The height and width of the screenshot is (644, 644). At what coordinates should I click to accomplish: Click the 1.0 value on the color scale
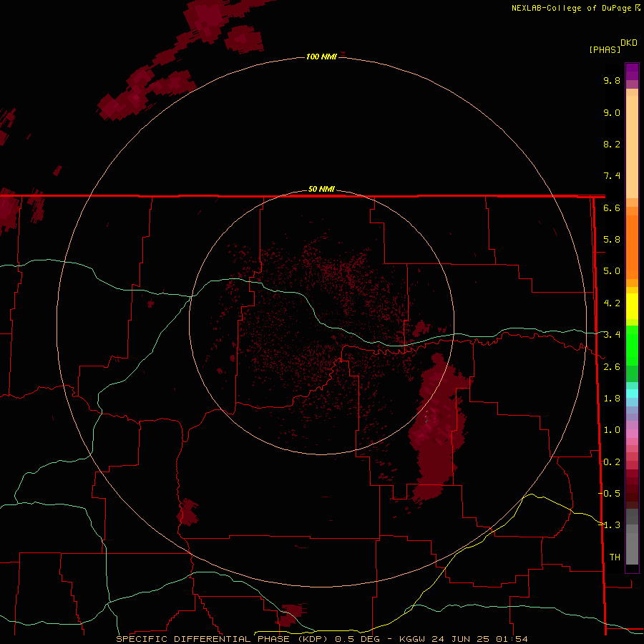tap(612, 430)
